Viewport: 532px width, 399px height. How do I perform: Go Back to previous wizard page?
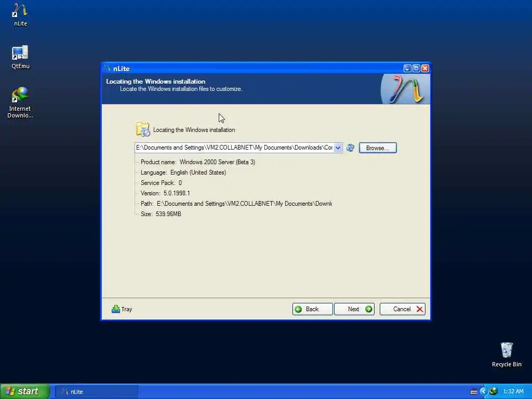pyautogui.click(x=312, y=309)
